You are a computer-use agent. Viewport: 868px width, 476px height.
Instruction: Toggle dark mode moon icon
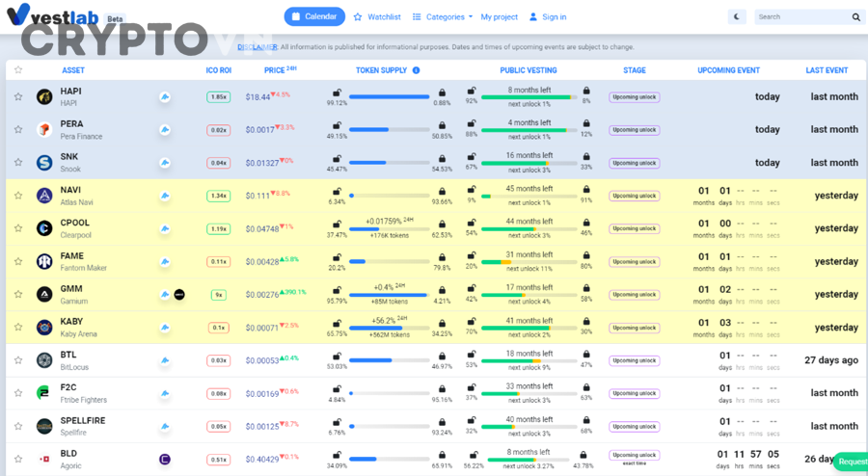pos(736,16)
